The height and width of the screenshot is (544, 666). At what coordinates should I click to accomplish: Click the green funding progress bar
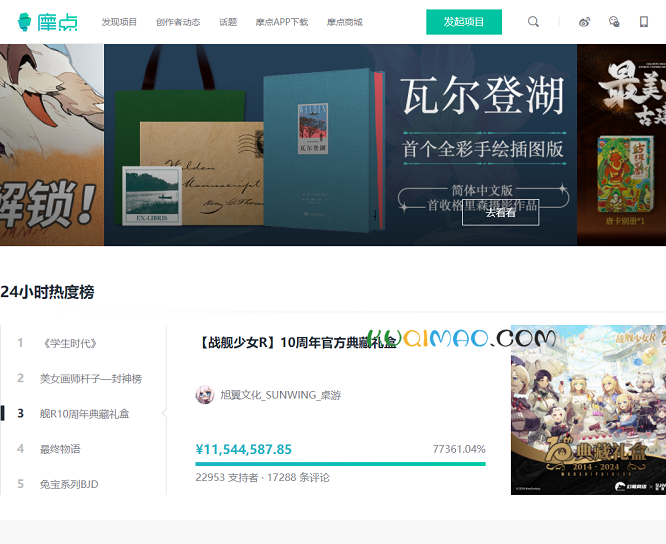point(340,464)
